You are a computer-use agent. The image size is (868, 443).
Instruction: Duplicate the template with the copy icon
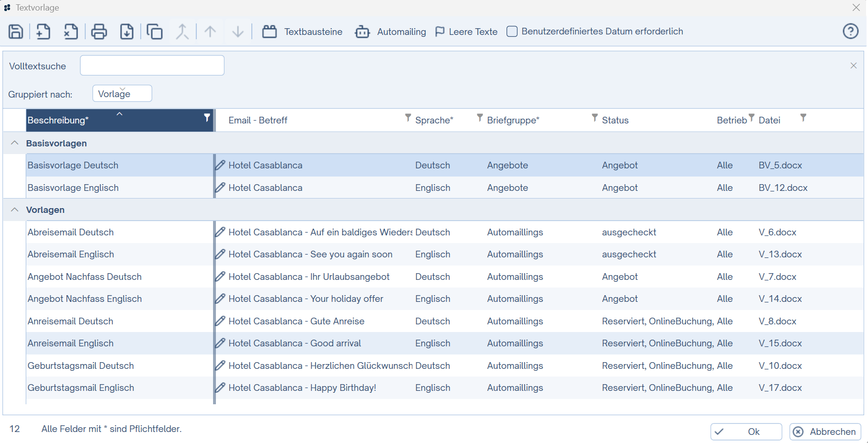point(155,32)
